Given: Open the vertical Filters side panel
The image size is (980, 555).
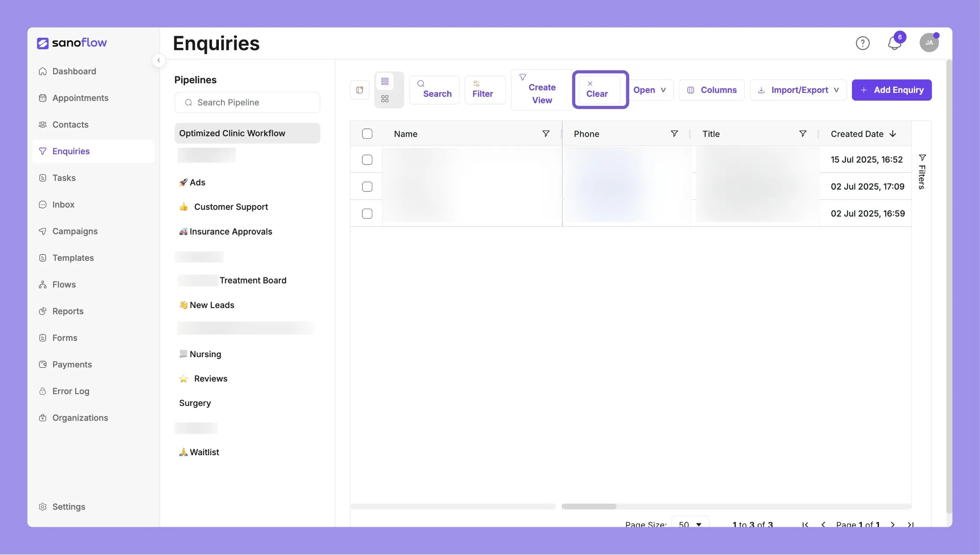Looking at the screenshot, I should click(922, 172).
